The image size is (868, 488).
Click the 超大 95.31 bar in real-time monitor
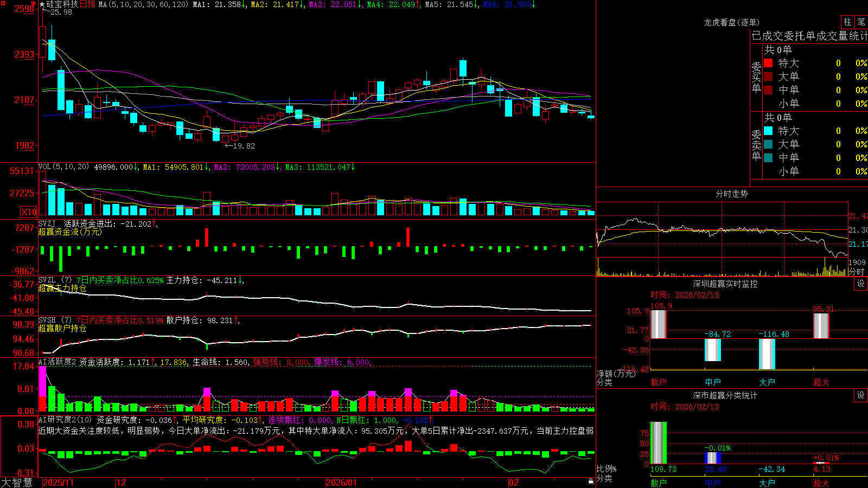click(821, 326)
